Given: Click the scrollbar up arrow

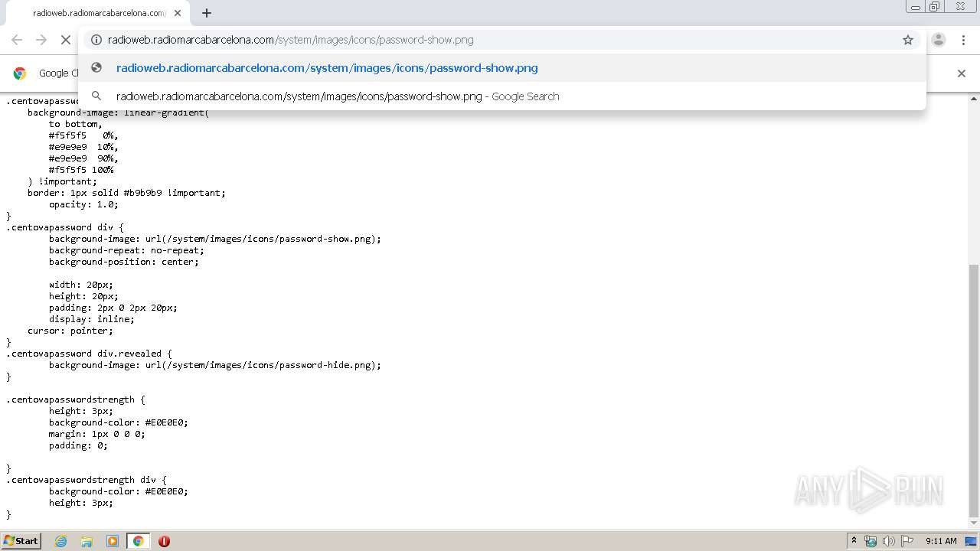Looking at the screenshot, I should point(974,99).
